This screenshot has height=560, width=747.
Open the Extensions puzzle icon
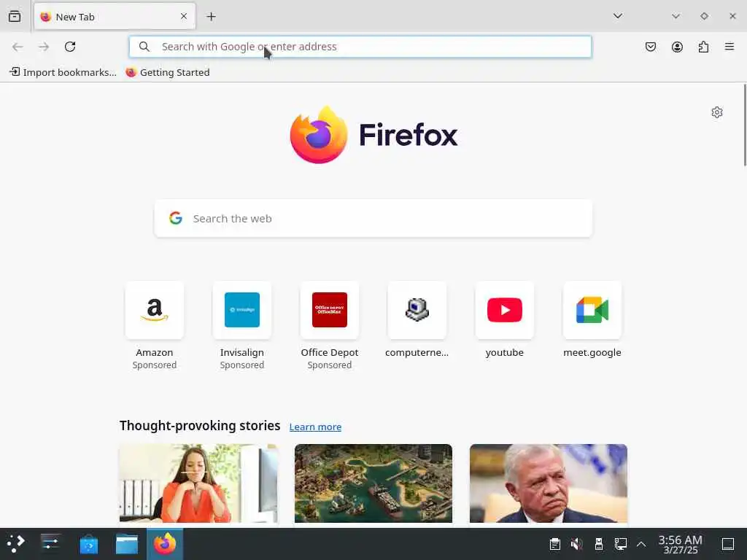tap(703, 47)
